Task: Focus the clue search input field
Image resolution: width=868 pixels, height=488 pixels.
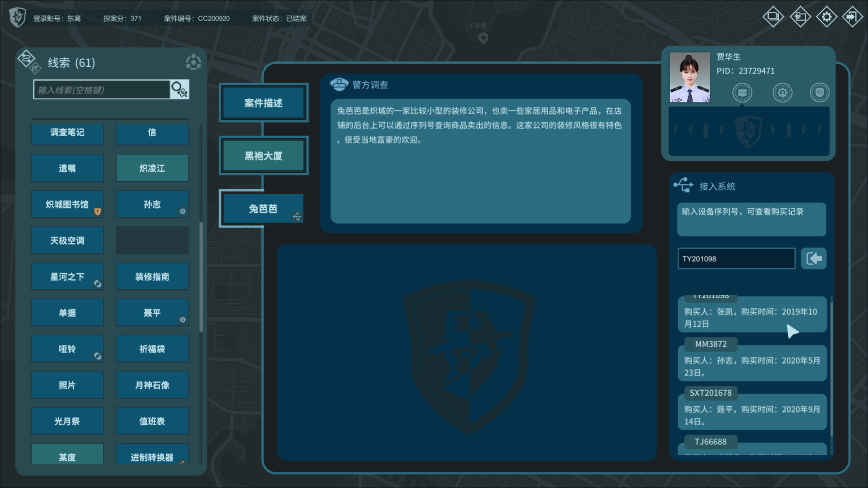Action: pyautogui.click(x=102, y=89)
